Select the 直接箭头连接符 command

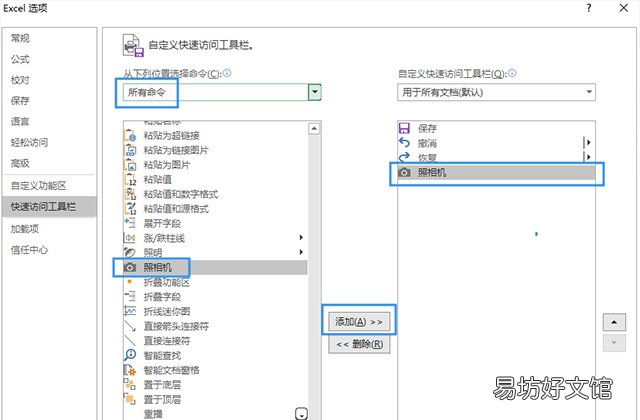pos(215,326)
